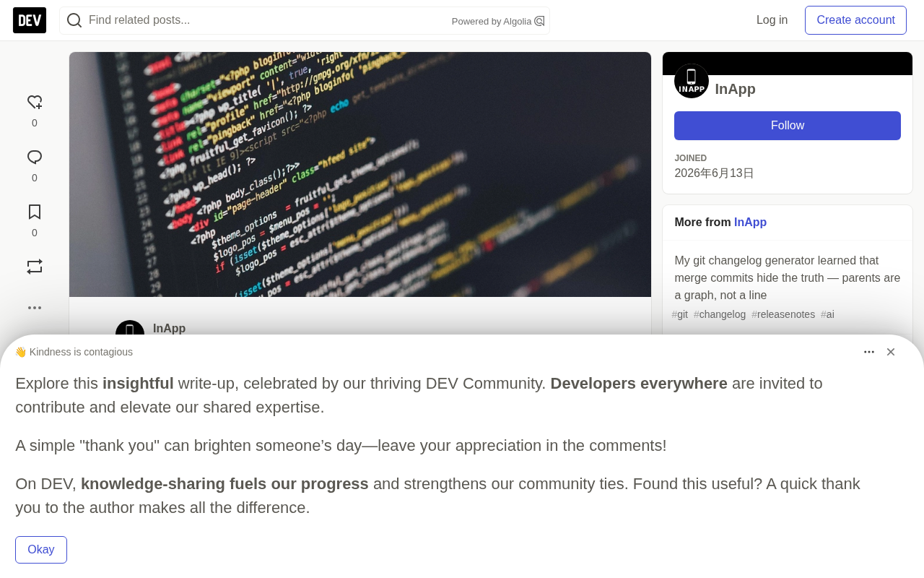Click the search magnifier icon
The height and width of the screenshot is (578, 924).
pyautogui.click(x=74, y=20)
